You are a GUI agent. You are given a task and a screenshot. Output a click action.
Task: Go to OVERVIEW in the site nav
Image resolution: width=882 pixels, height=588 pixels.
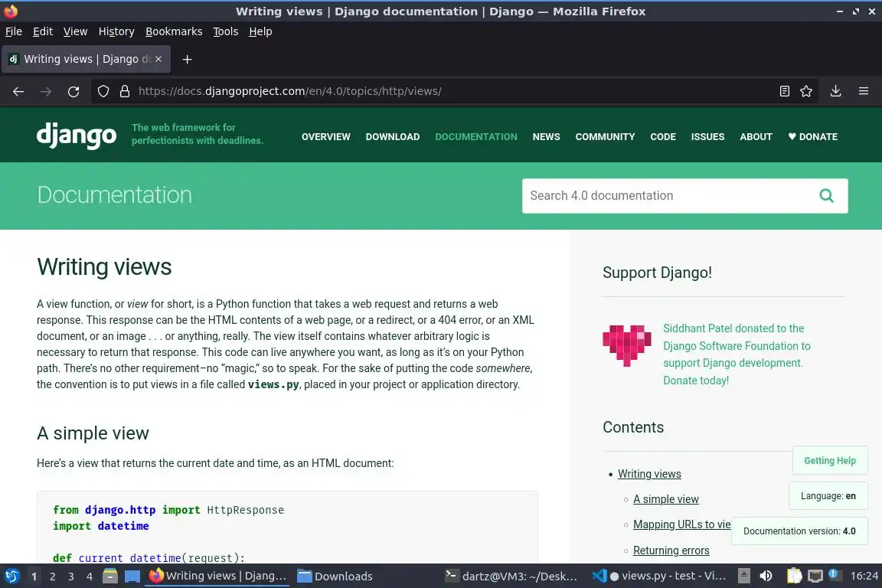(x=325, y=137)
